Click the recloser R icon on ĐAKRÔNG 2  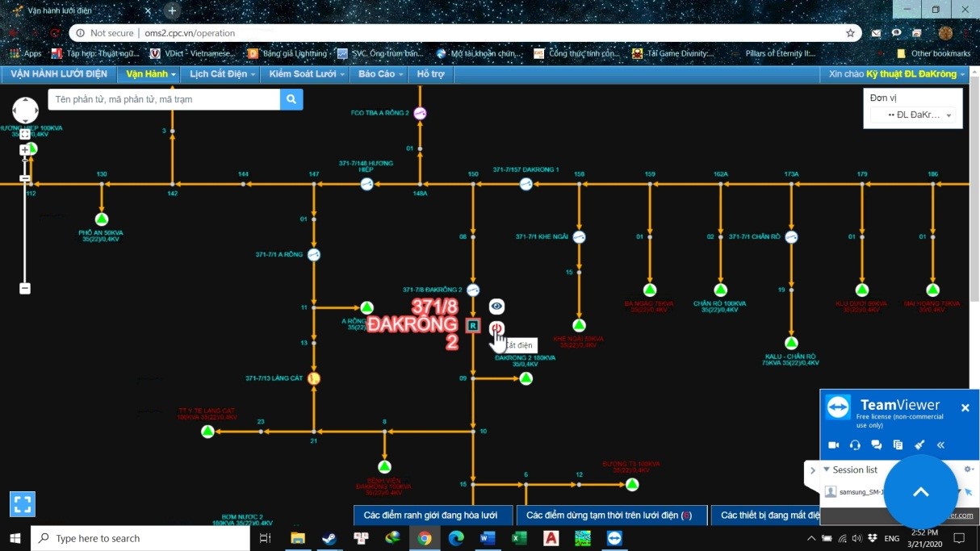pyautogui.click(x=473, y=326)
